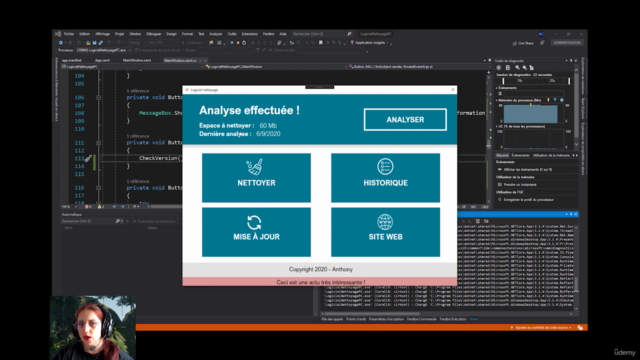This screenshot has height=360, width=640.
Task: Click Ajouter au contrôle de code source
Action: pos(541,327)
